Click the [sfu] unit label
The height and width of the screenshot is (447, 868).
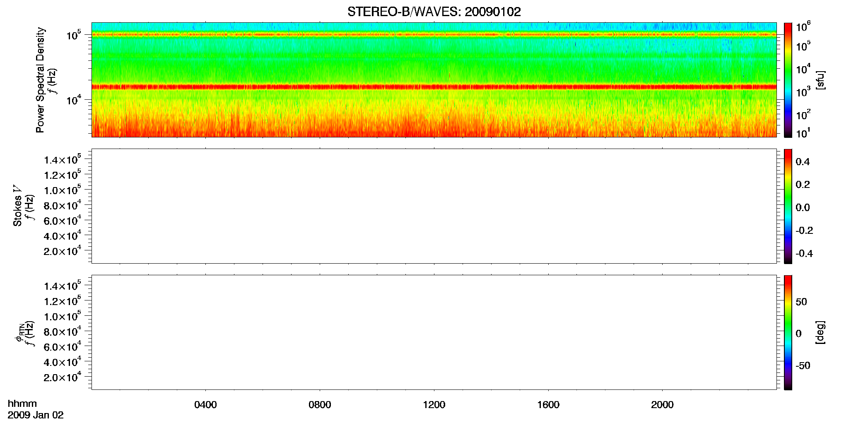pyautogui.click(x=820, y=80)
